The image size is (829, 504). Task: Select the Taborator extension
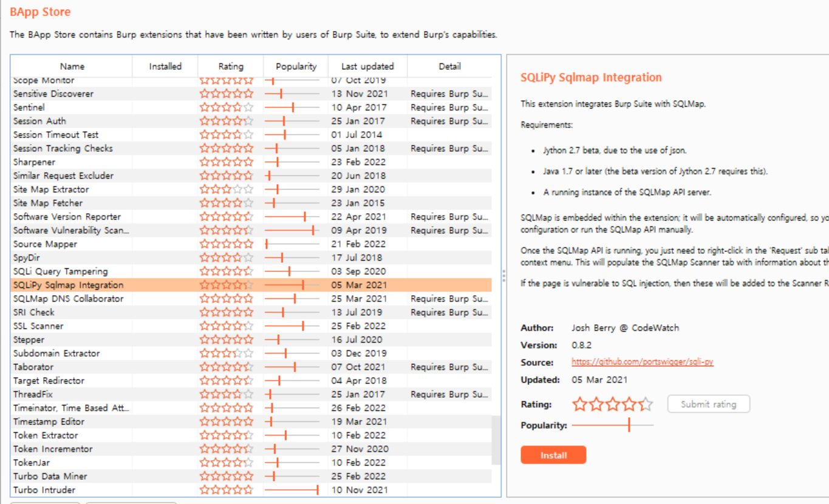click(x=251, y=367)
